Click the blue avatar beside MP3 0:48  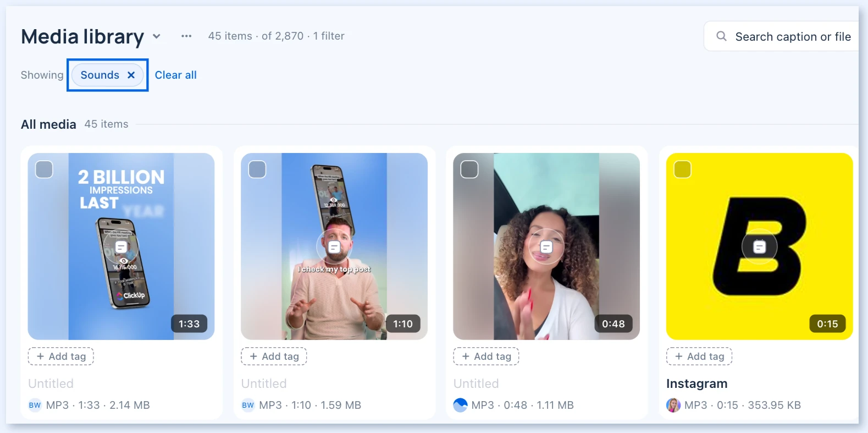pyautogui.click(x=460, y=405)
